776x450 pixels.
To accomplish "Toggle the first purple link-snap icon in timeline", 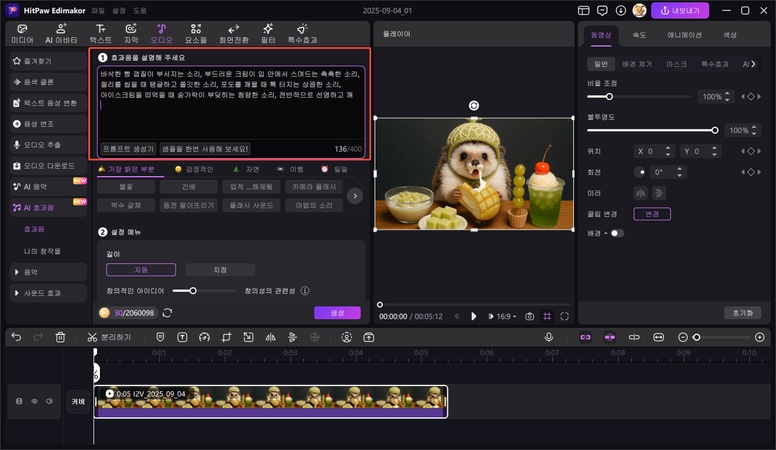I will tap(585, 337).
